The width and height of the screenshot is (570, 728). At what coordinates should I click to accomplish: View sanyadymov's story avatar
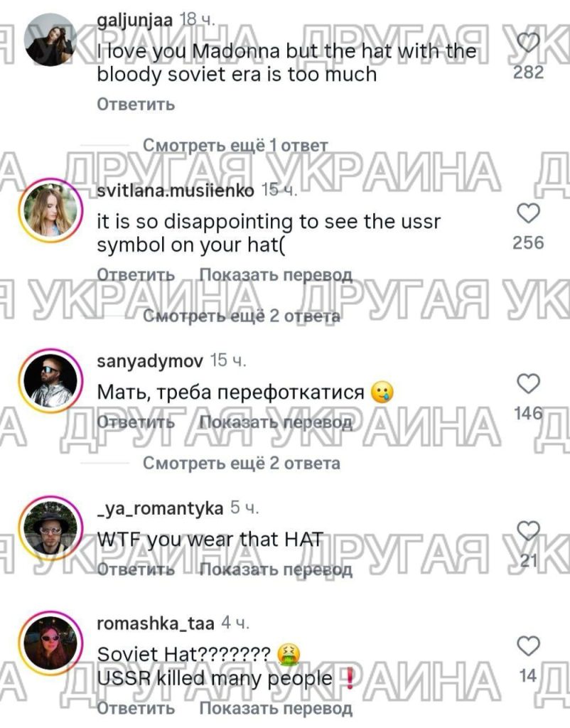pyautogui.click(x=50, y=380)
